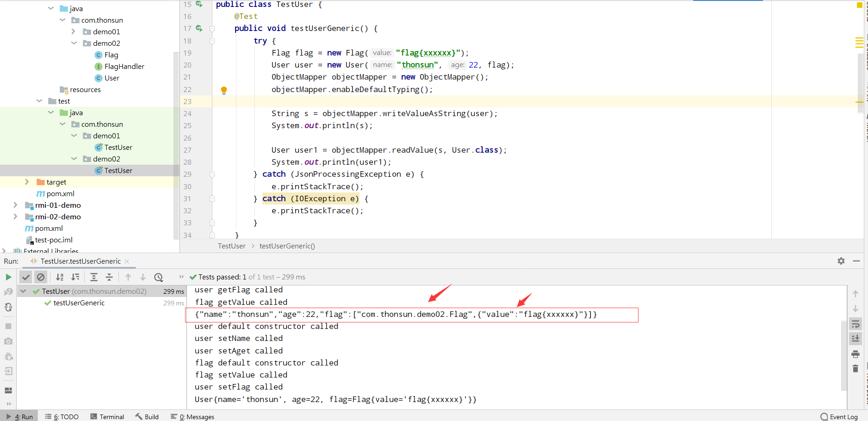Open the Build tool tab
The image size is (868, 421).
pyautogui.click(x=147, y=417)
